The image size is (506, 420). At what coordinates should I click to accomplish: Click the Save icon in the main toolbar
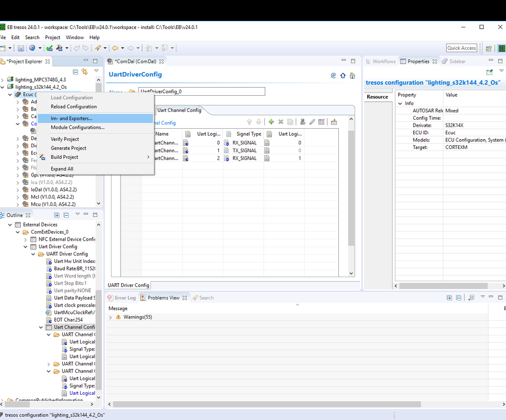click(x=21, y=48)
